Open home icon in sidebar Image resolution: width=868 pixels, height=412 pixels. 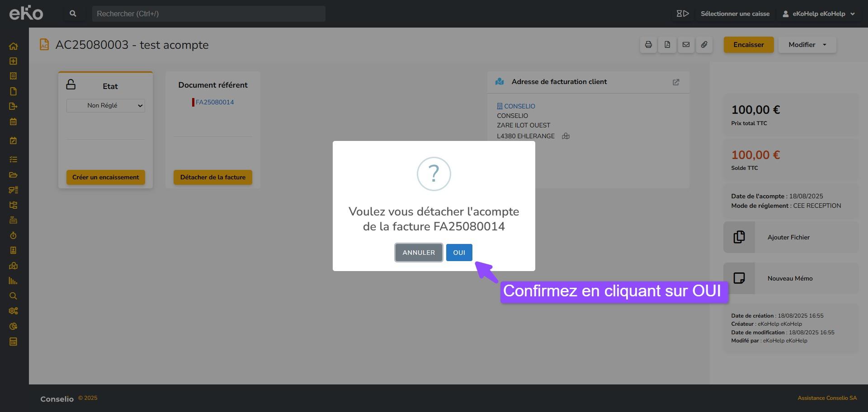point(13,46)
